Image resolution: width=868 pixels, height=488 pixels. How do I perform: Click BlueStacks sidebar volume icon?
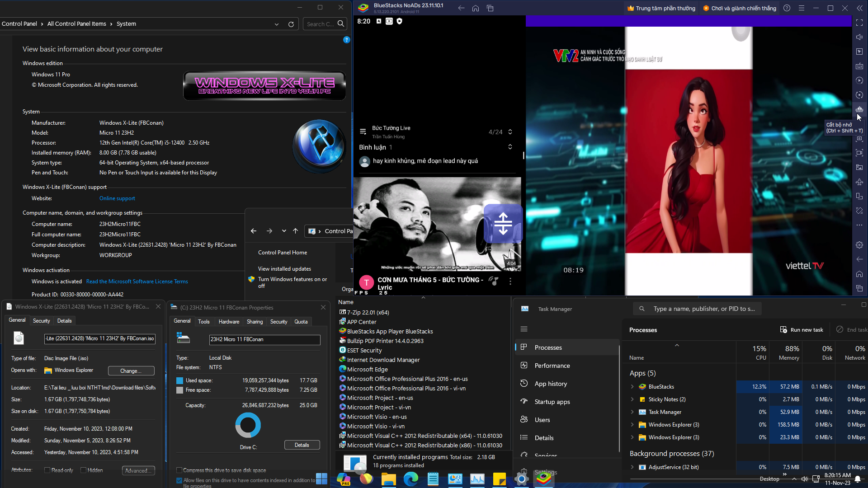pos(859,37)
